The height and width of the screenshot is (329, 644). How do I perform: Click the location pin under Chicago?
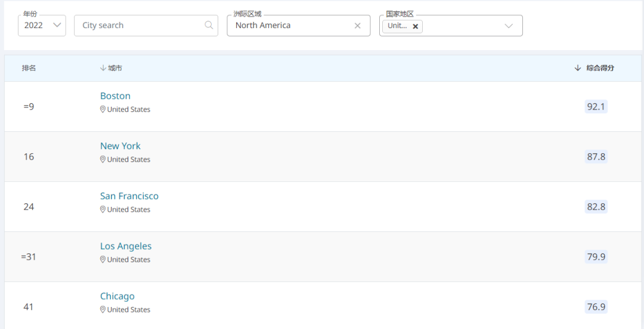coord(103,310)
